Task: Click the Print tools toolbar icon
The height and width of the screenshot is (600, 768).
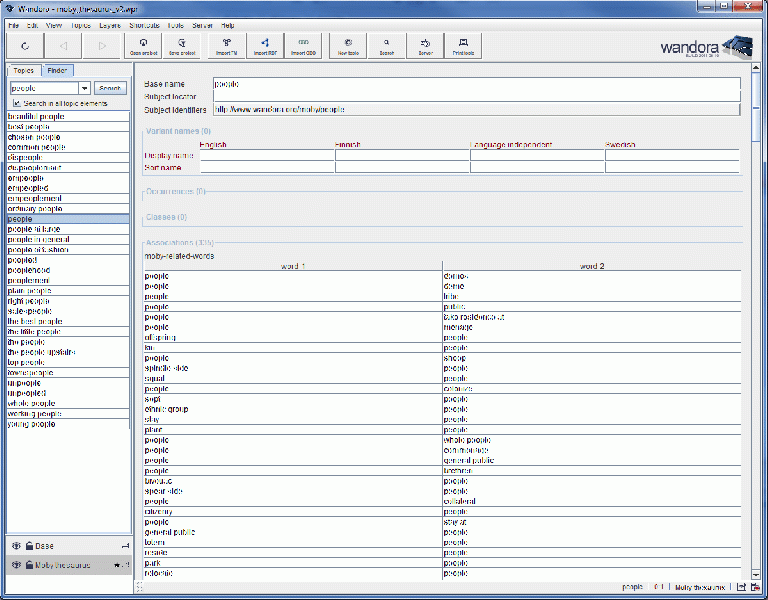Action: pyautogui.click(x=463, y=45)
